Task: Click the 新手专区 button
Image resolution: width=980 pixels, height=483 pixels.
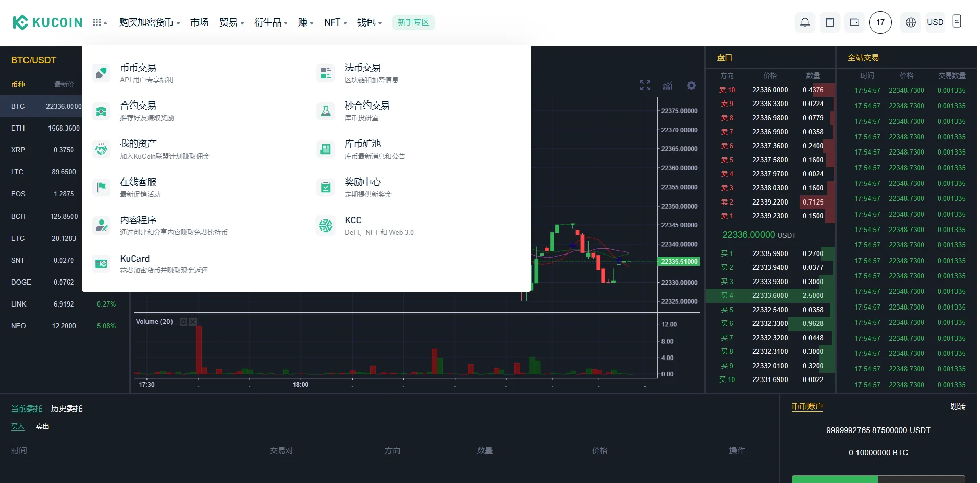Action: pyautogui.click(x=413, y=22)
